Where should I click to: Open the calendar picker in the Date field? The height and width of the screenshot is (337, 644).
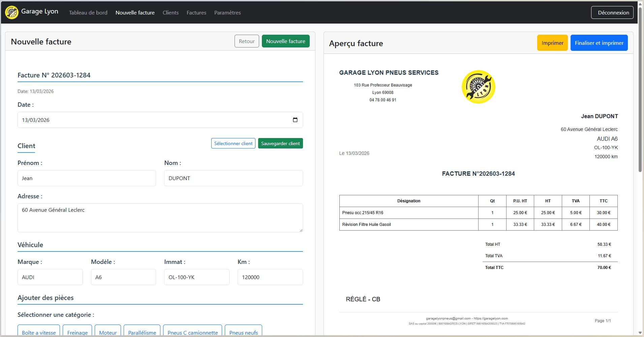(x=295, y=120)
